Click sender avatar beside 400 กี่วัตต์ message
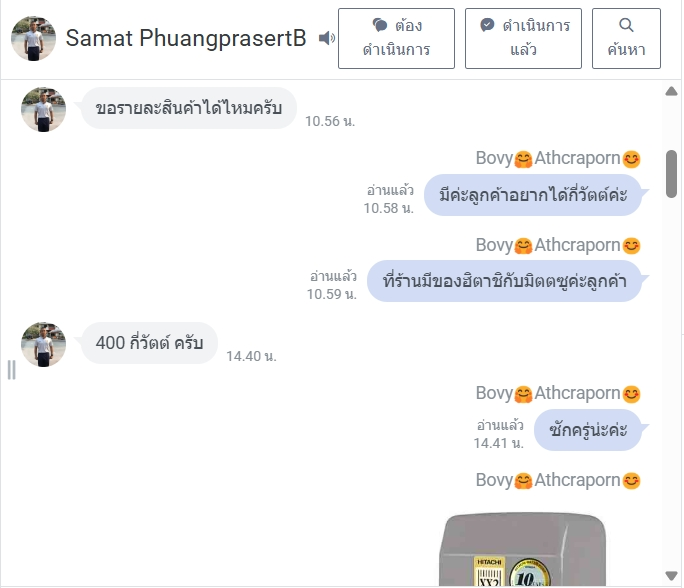Viewport: 684px width, 588px height. pos(44,345)
